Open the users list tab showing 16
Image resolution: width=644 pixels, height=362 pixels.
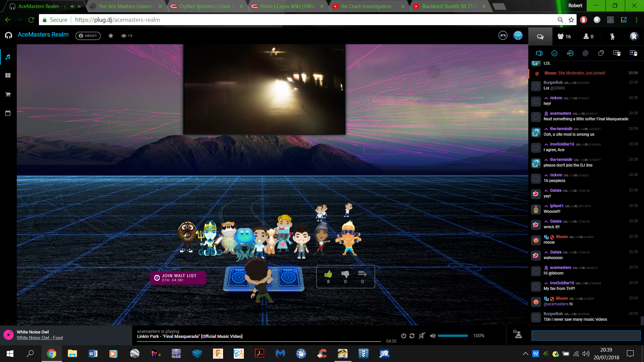(x=564, y=37)
